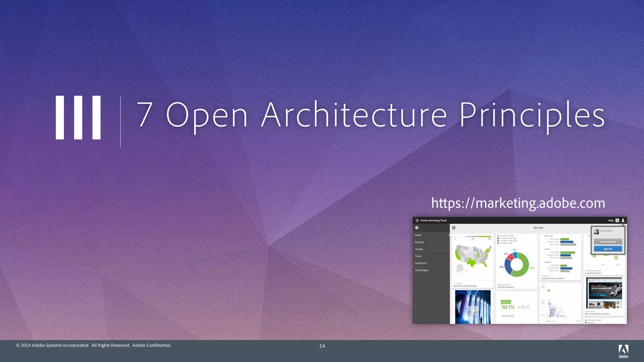644x362 pixels.
Task: Open Tools in the sidebar
Action: click(431, 256)
